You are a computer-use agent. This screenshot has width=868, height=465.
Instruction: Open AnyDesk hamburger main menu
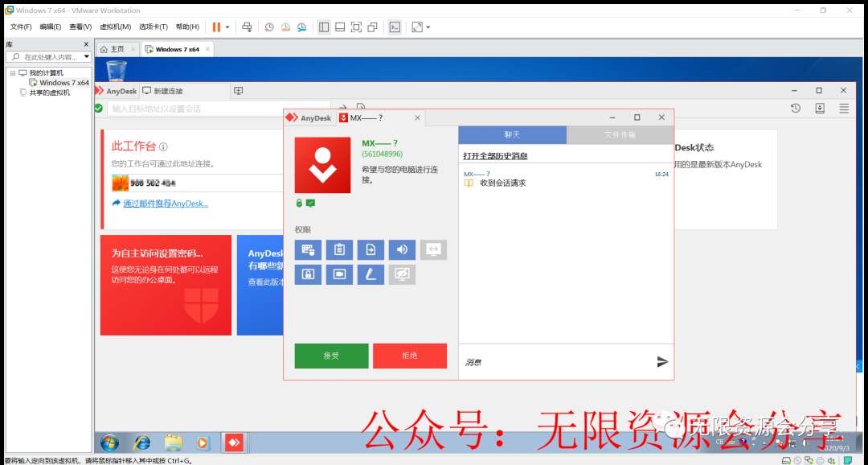tap(844, 109)
